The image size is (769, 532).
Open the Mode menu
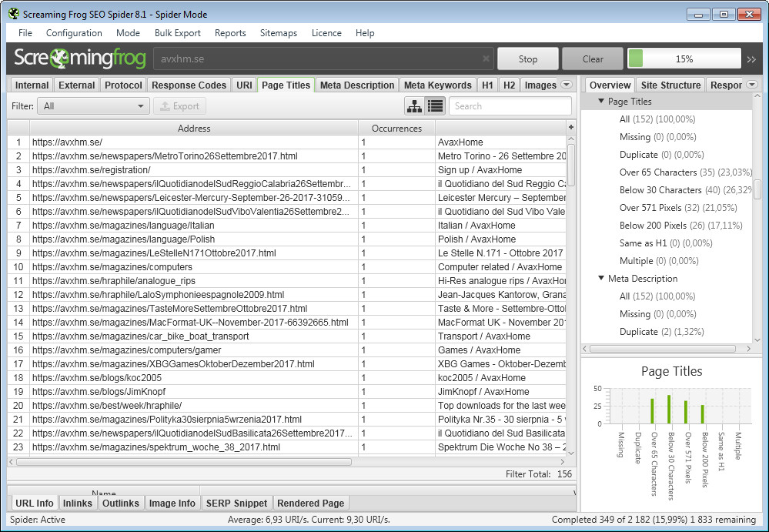pyautogui.click(x=128, y=33)
